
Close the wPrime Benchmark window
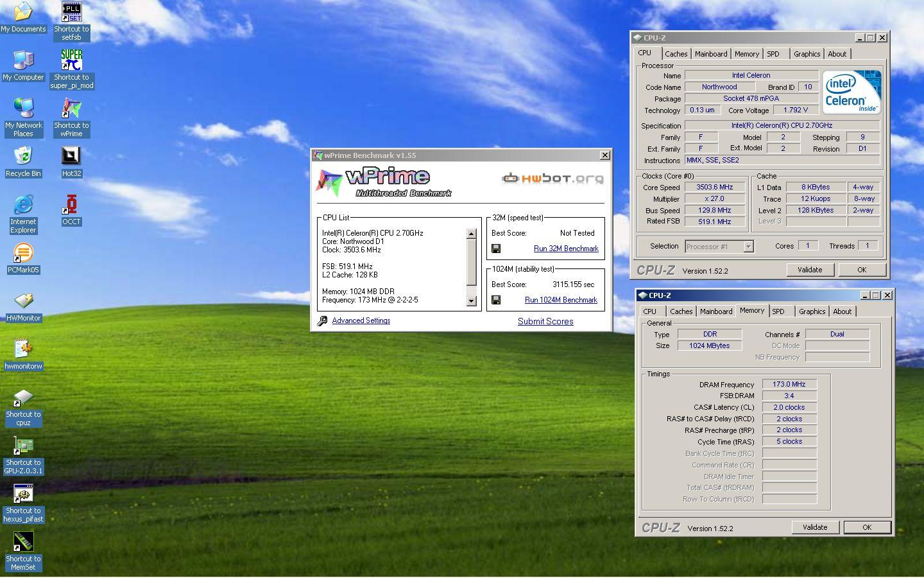[604, 155]
